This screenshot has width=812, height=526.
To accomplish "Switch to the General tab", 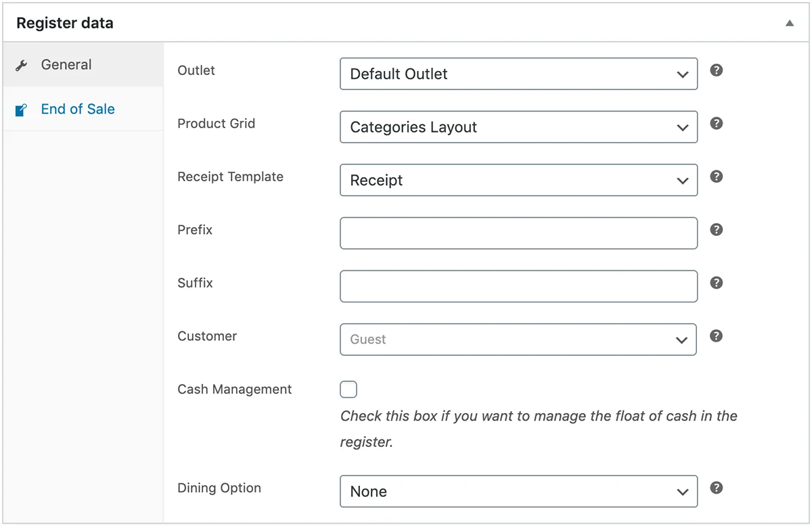I will [66, 64].
